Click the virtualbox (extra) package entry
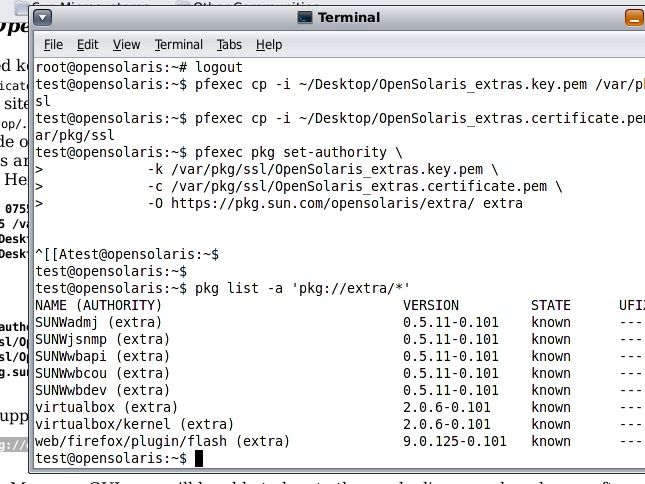The width and height of the screenshot is (645, 484). click(107, 407)
